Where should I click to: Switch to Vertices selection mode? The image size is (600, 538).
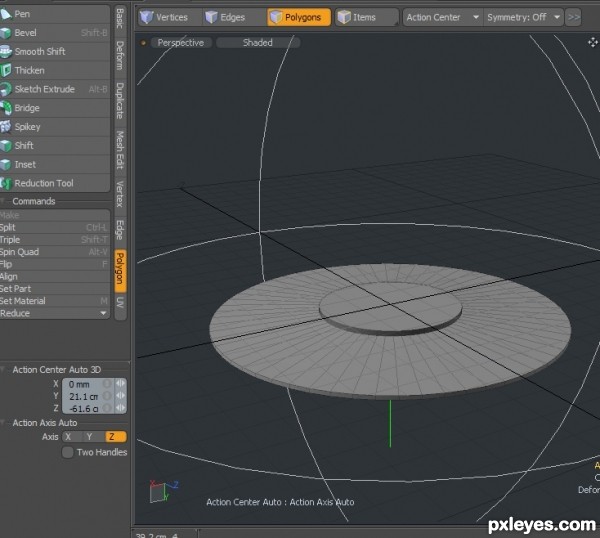point(169,17)
